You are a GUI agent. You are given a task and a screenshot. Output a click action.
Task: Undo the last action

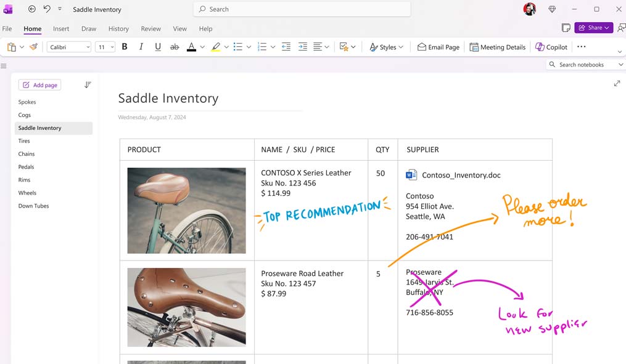click(47, 9)
